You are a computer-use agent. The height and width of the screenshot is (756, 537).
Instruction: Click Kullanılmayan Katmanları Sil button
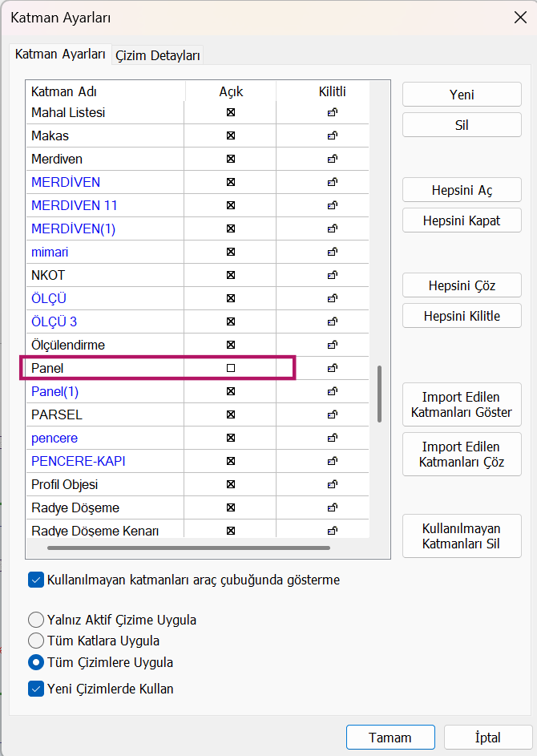click(x=462, y=536)
